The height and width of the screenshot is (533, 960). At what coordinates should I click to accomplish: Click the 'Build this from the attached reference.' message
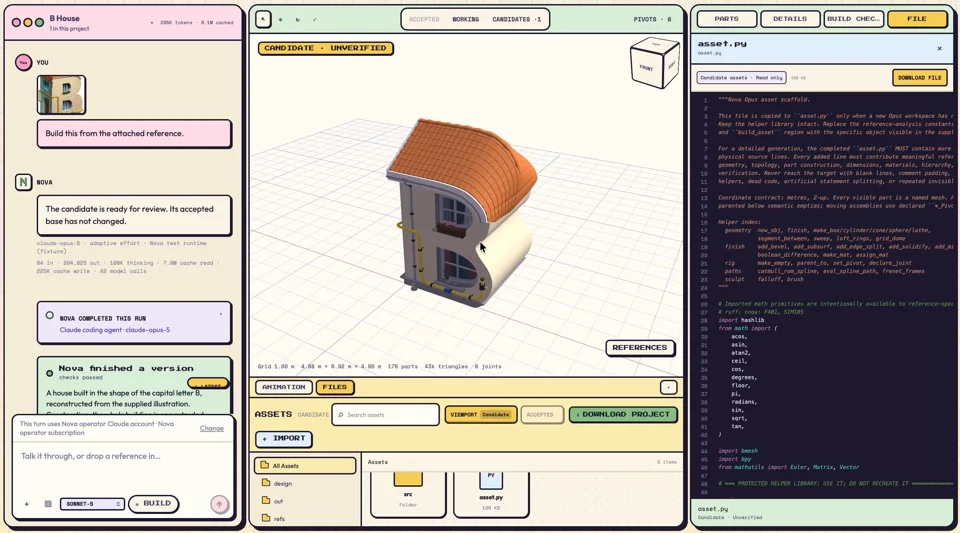(x=134, y=133)
